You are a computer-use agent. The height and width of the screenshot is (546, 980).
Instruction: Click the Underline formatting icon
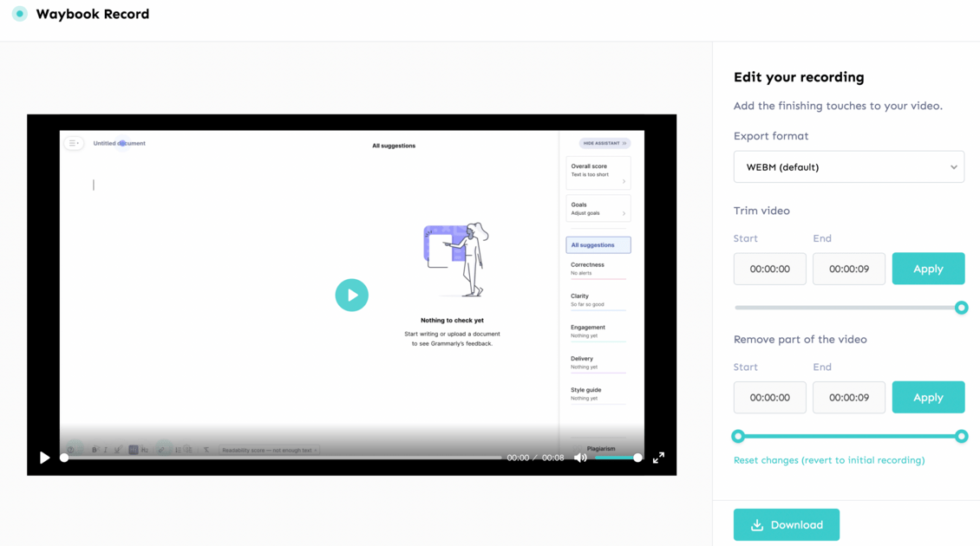coord(117,450)
